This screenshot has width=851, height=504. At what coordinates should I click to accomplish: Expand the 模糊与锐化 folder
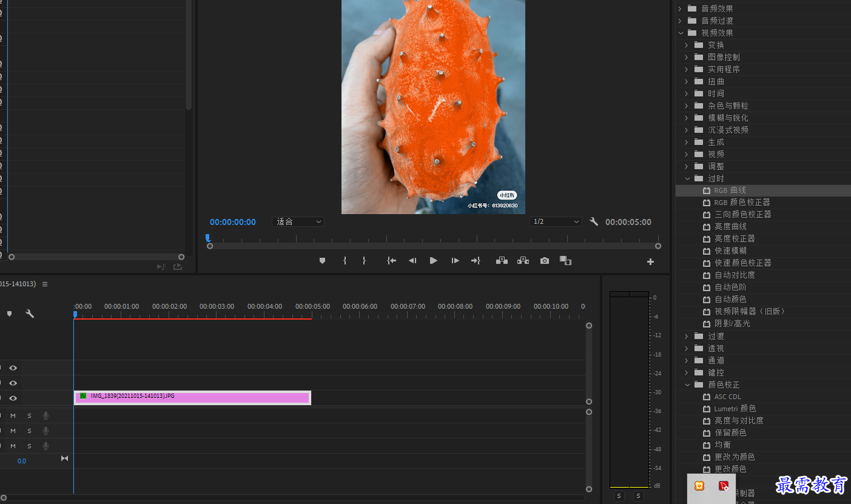pyautogui.click(x=687, y=118)
